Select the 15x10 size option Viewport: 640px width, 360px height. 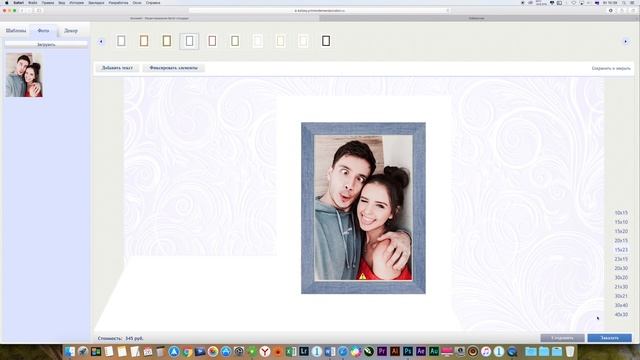tap(621, 222)
